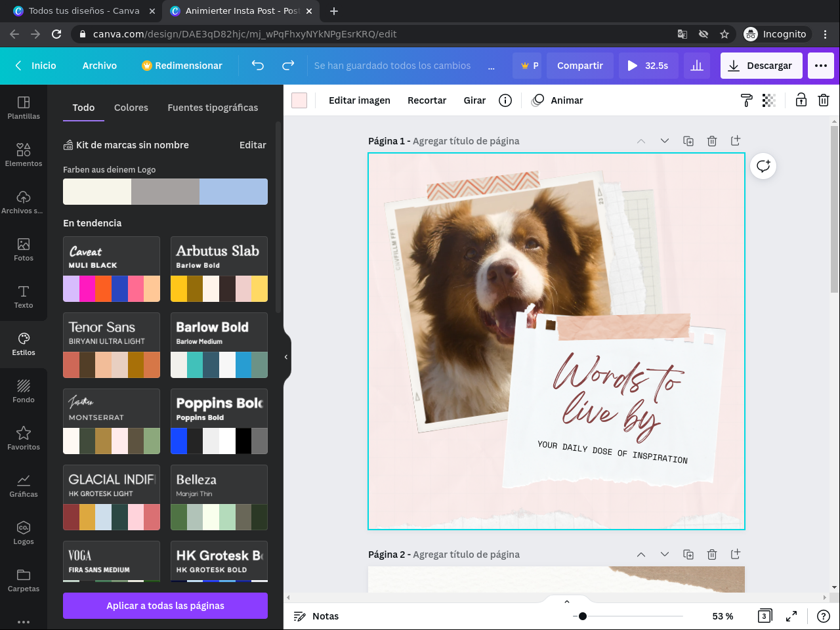
Task: Open the transparency checkerboard control
Action: tap(769, 100)
